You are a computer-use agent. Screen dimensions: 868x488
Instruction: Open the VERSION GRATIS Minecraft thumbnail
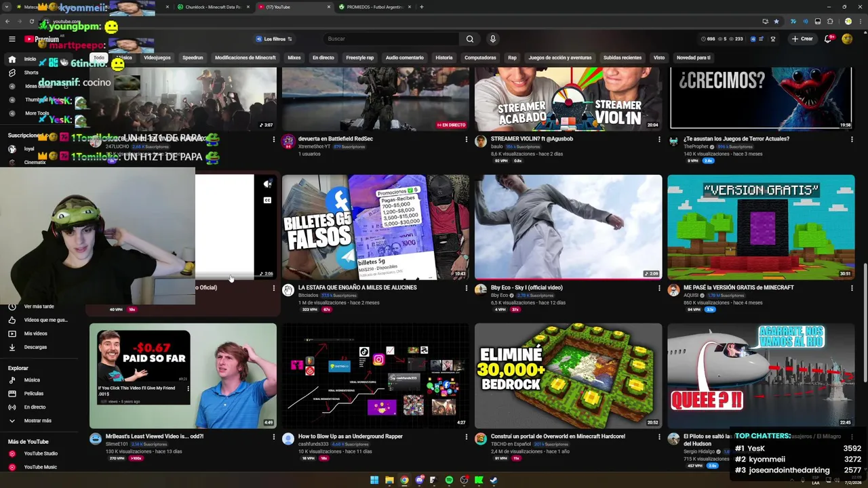point(761,227)
